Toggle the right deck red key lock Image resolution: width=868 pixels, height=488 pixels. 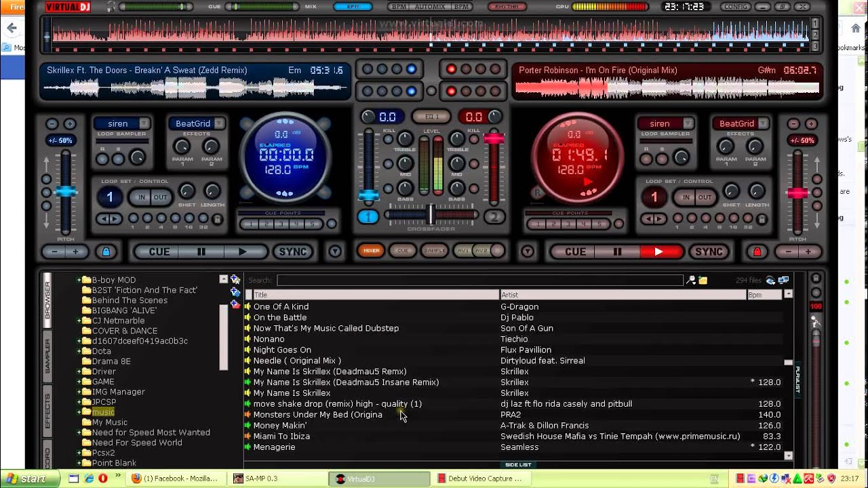(757, 251)
